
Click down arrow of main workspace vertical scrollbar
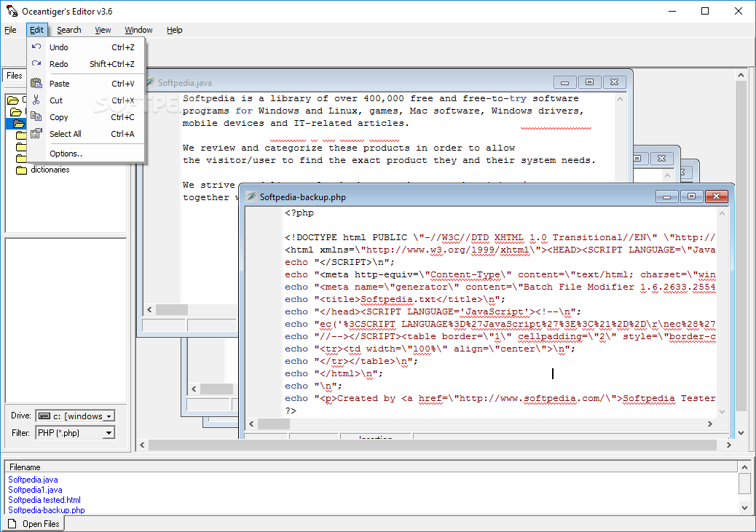(x=741, y=433)
